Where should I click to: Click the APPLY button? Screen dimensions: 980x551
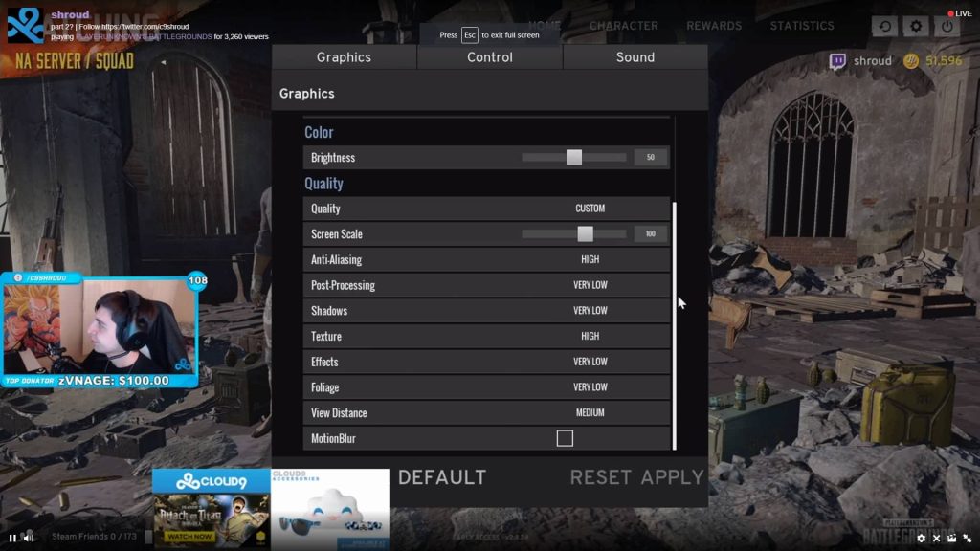(672, 477)
